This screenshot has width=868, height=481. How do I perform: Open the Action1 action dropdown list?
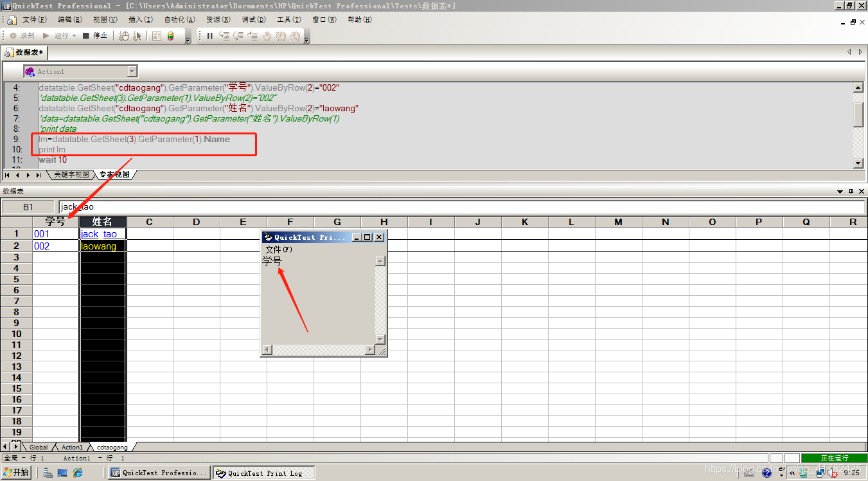132,71
